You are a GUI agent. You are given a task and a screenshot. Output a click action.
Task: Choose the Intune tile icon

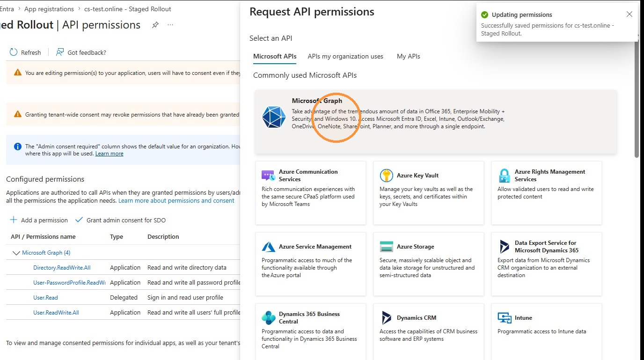(505, 318)
